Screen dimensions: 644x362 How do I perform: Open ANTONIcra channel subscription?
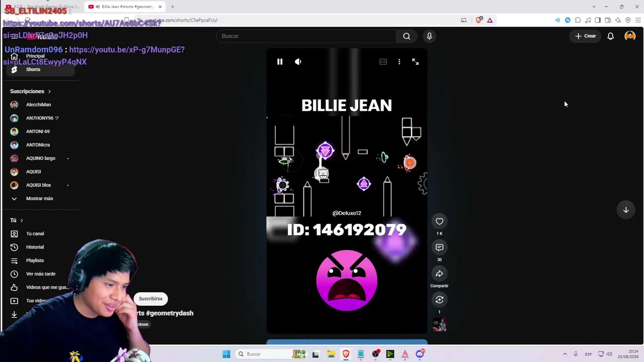[x=40, y=145]
